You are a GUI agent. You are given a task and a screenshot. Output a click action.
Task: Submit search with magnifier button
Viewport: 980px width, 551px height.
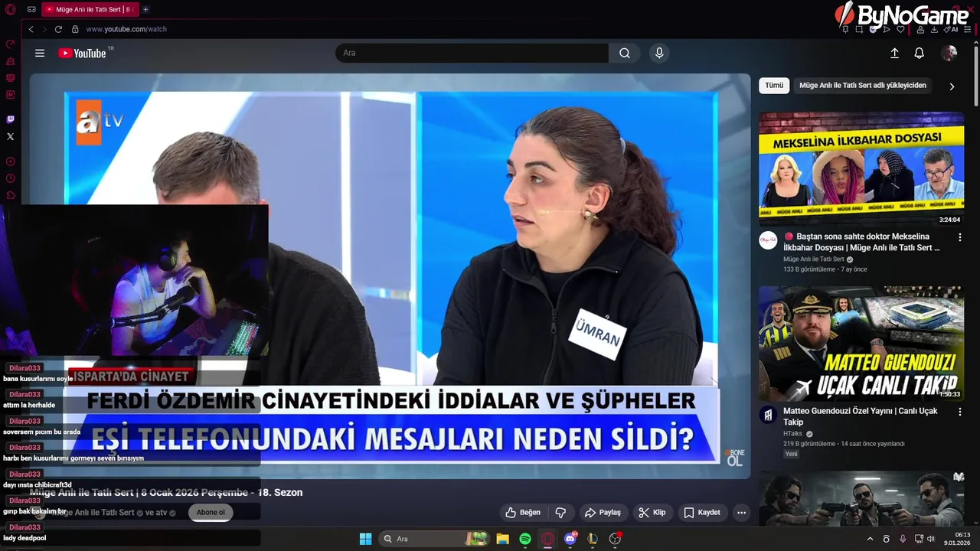(625, 53)
